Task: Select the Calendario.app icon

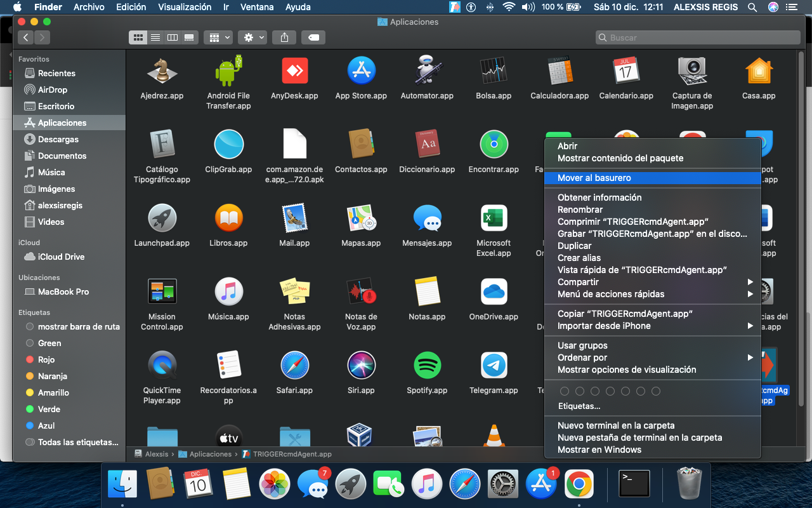Action: click(x=626, y=70)
